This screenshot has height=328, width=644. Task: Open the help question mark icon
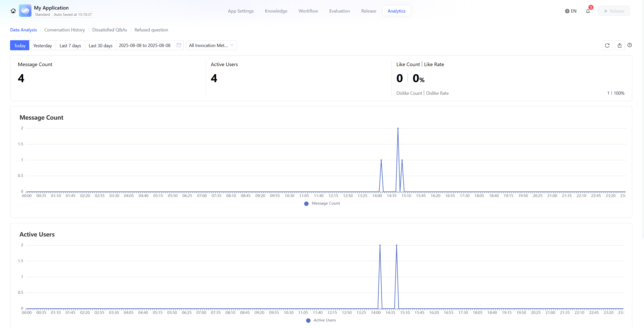[630, 45]
